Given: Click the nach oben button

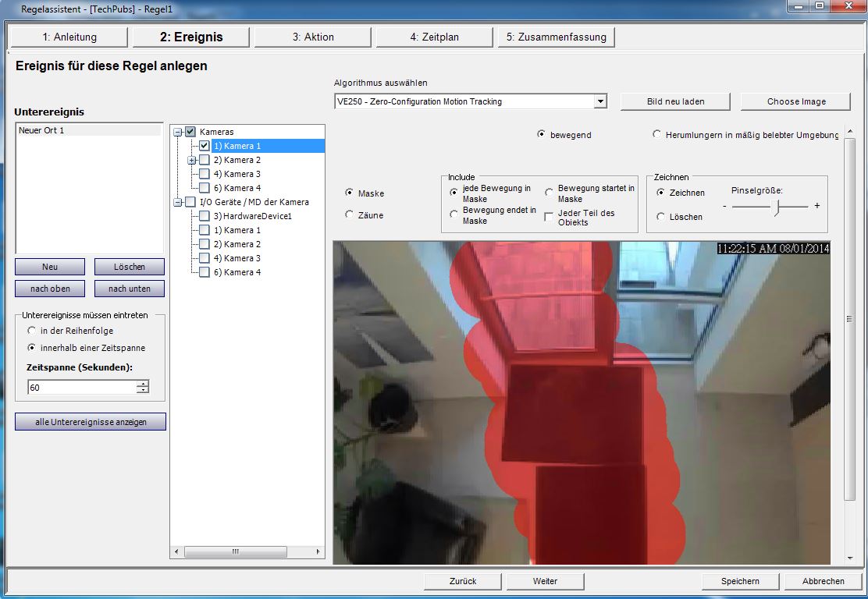Looking at the screenshot, I should (50, 289).
